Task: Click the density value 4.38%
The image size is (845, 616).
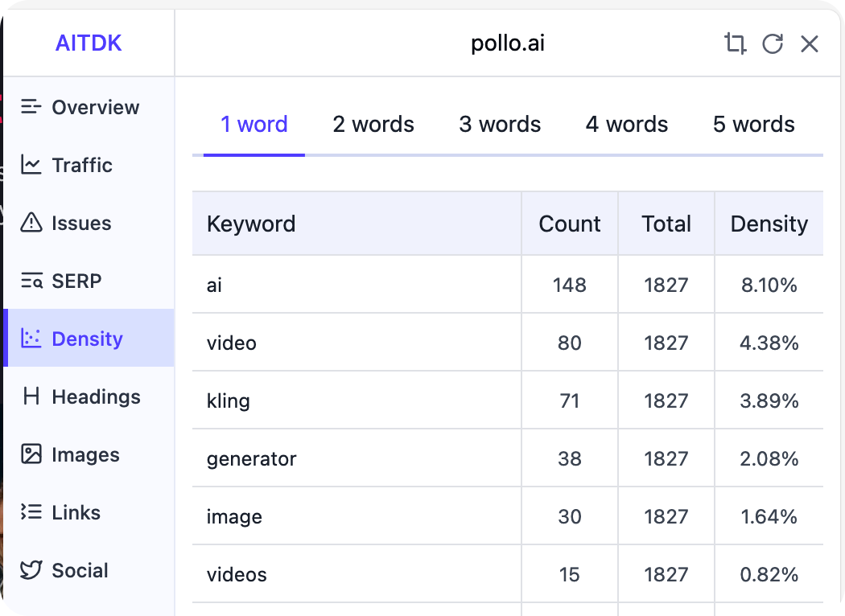Action: 769,343
